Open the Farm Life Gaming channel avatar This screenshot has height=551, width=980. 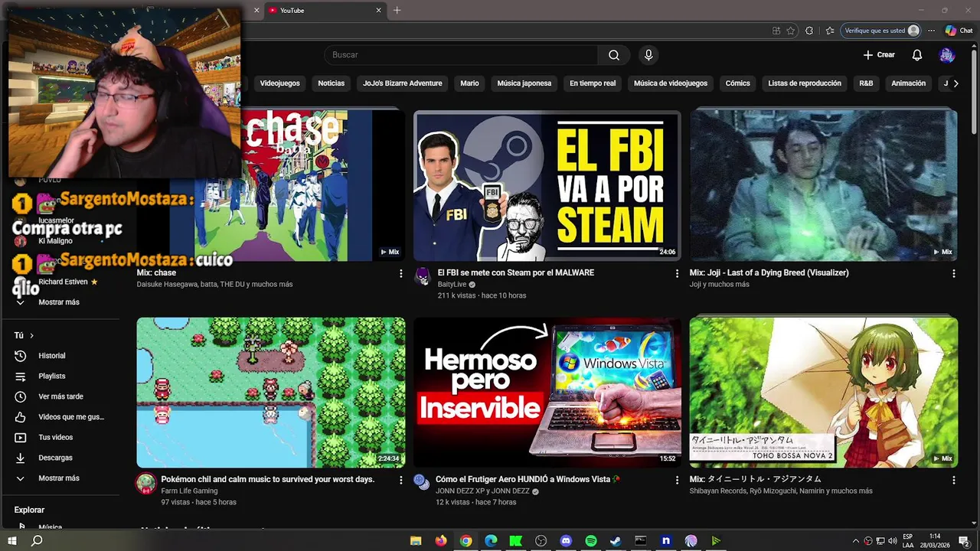pos(145,484)
